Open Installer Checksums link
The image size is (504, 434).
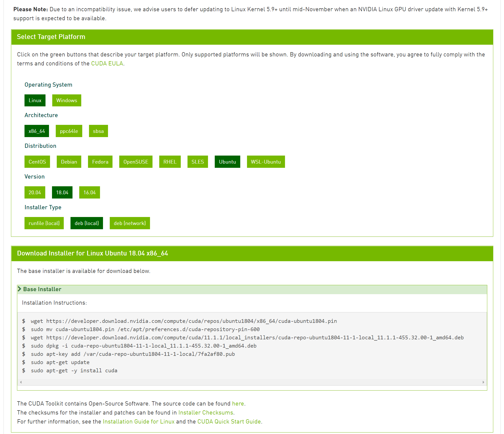(x=205, y=413)
